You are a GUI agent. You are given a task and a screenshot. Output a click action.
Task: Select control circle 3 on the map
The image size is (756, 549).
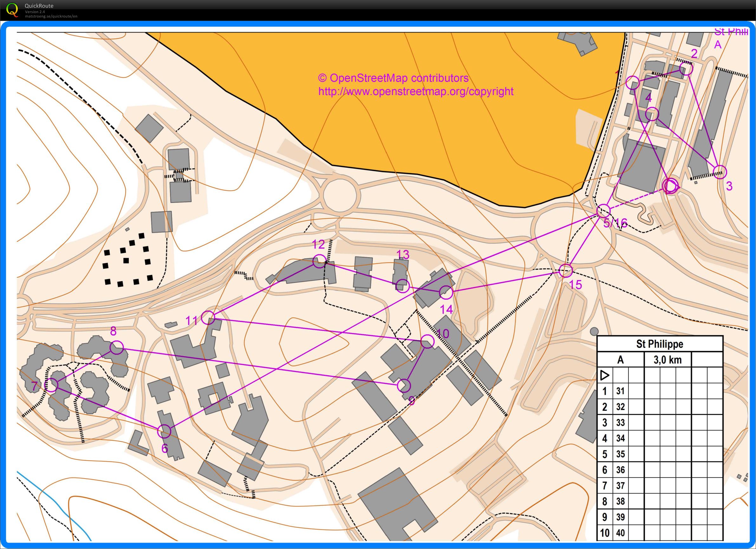[x=720, y=172]
